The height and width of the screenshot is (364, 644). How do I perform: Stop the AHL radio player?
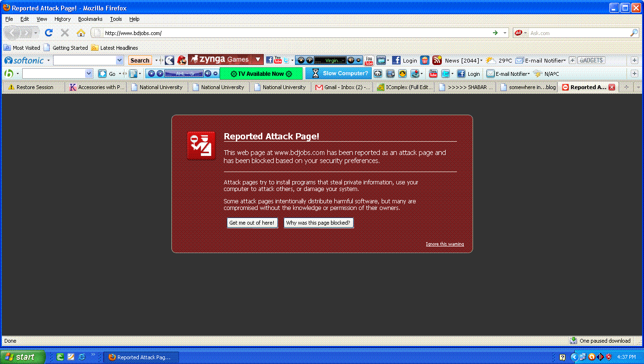[151, 73]
